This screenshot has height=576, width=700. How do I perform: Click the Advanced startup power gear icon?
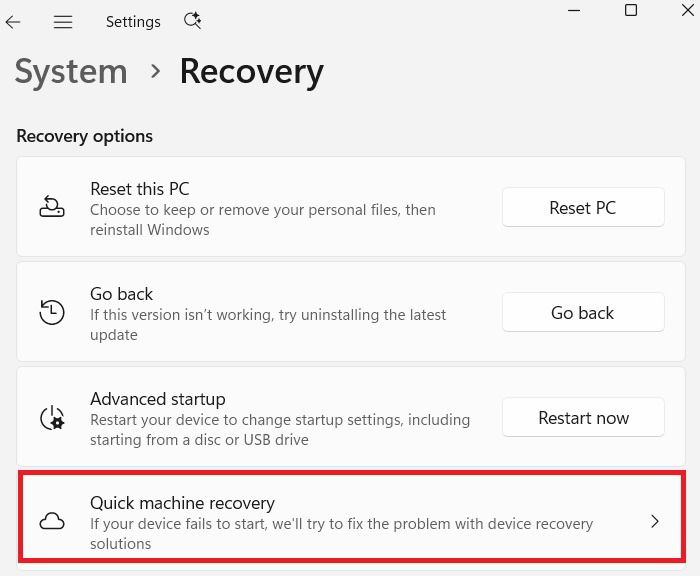[x=52, y=417]
